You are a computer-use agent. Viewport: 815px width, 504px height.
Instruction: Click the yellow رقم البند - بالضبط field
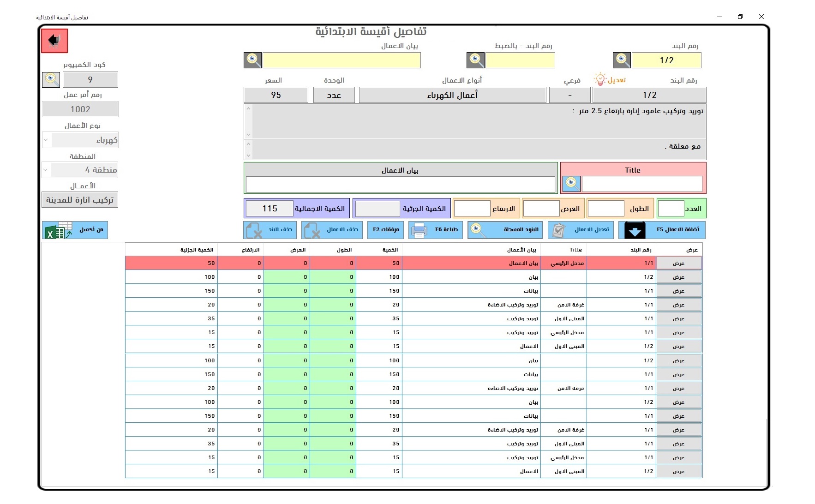click(x=520, y=60)
